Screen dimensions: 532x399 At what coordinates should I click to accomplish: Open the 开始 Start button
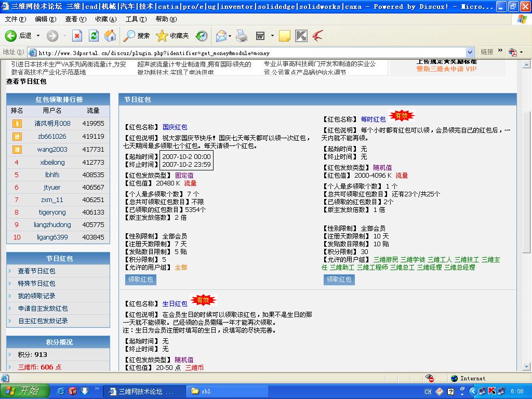click(24, 391)
